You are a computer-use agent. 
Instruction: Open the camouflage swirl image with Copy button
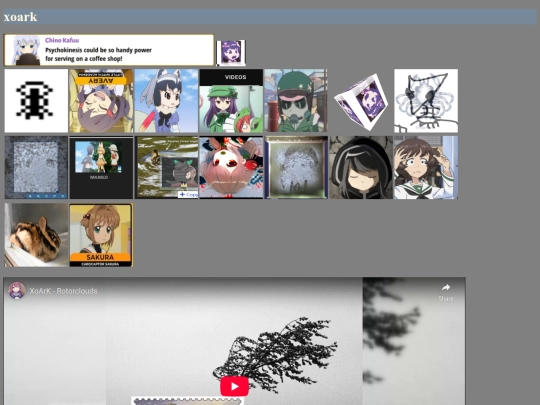click(x=166, y=167)
